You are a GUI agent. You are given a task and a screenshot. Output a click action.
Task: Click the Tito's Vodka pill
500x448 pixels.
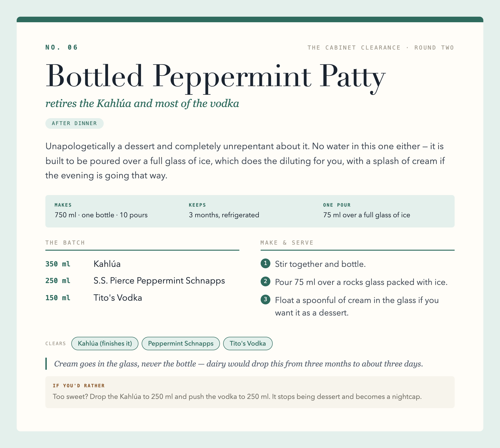click(248, 343)
